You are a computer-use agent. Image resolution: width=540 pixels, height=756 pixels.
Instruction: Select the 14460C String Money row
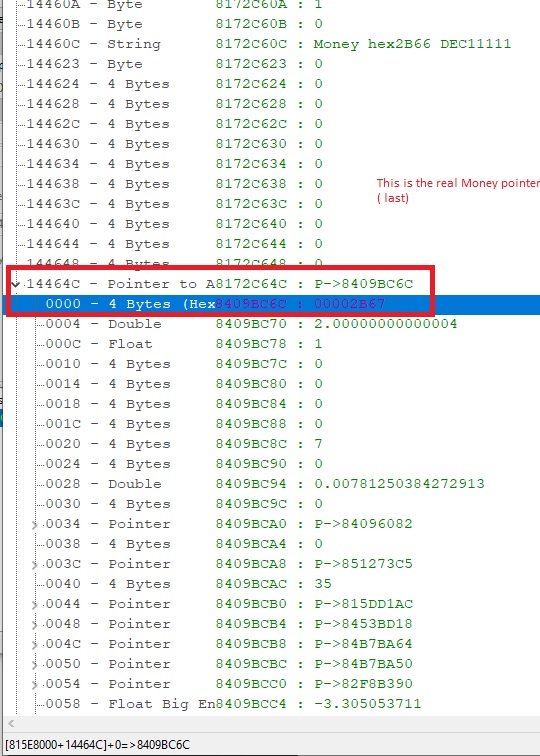[x=268, y=44]
